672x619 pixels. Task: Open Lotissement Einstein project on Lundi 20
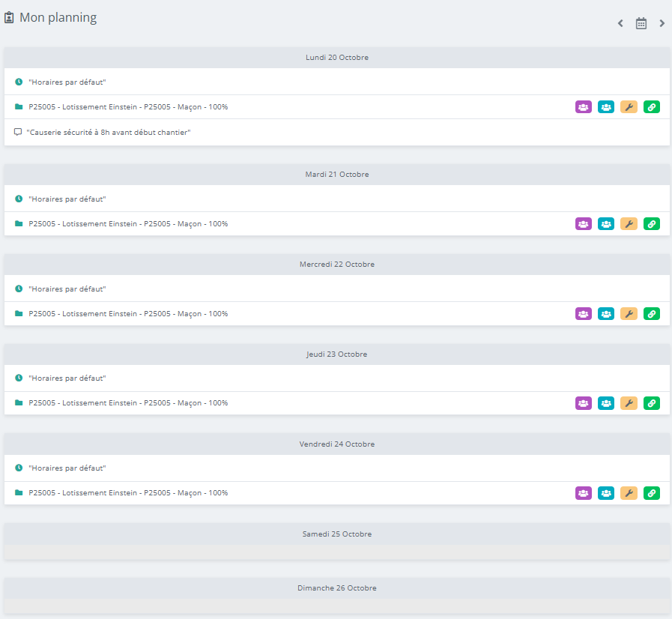tap(128, 107)
